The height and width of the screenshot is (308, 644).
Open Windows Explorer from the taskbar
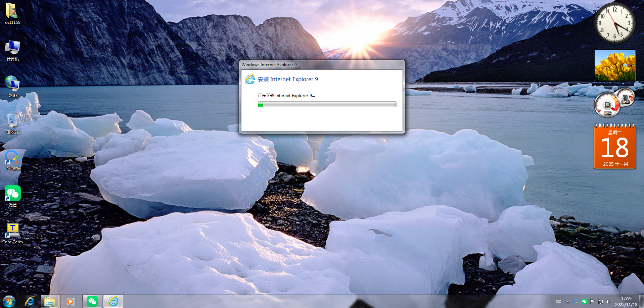coord(50,301)
